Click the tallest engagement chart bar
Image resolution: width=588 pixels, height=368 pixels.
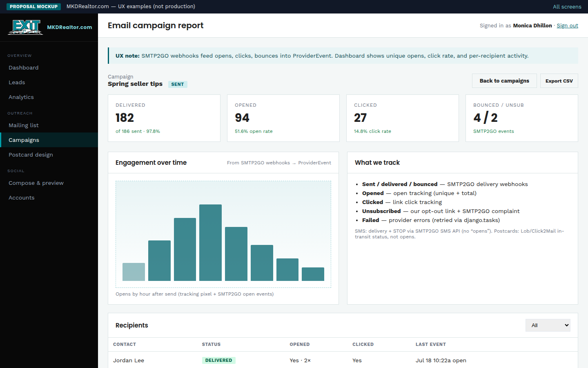coord(210,242)
